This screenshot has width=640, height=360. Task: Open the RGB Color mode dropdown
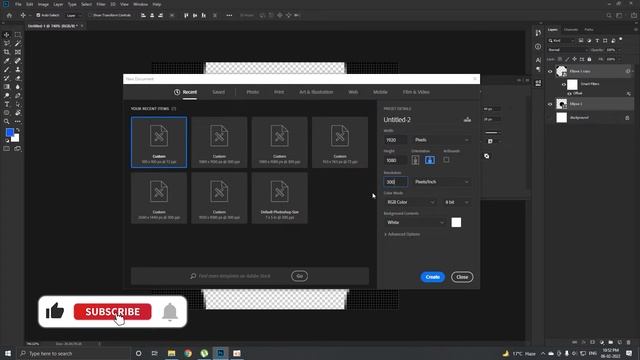pyautogui.click(x=410, y=202)
